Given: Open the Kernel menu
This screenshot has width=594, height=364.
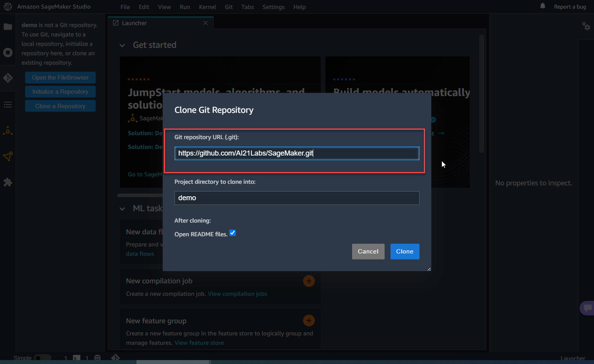Looking at the screenshot, I should coord(207,7).
